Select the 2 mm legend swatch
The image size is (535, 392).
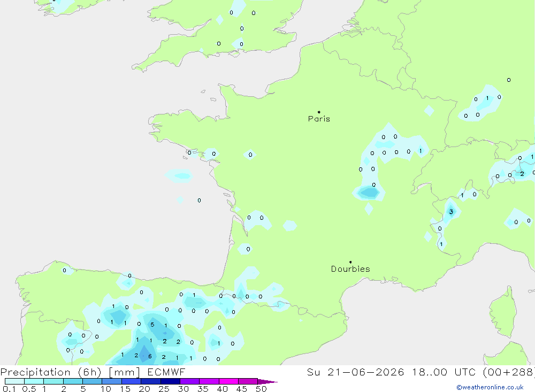[73, 381]
